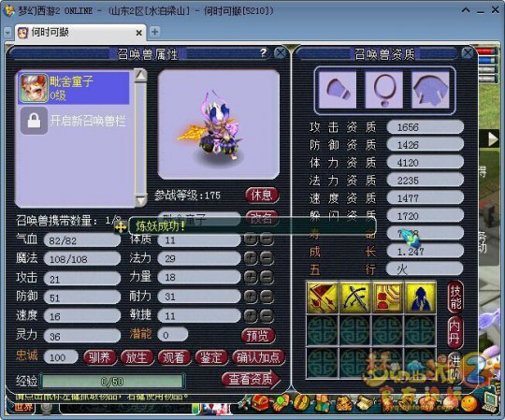
Task: Click the summon list scroll down arrow
Action: [x=140, y=201]
